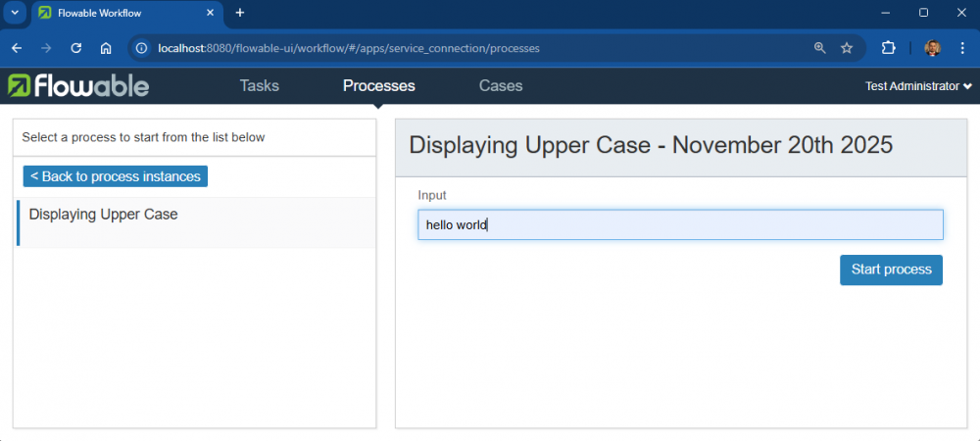Click Back to process instances
The image size is (980, 441).
coord(116,176)
